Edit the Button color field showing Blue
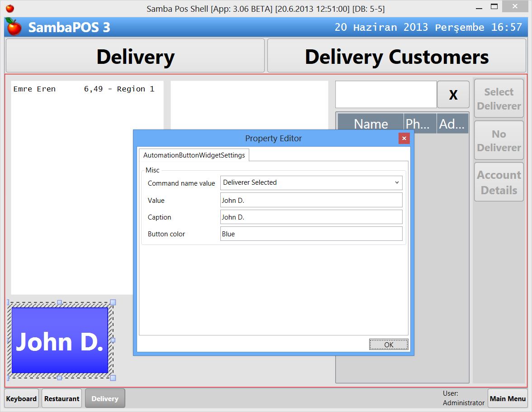The width and height of the screenshot is (532, 412). tap(311, 234)
